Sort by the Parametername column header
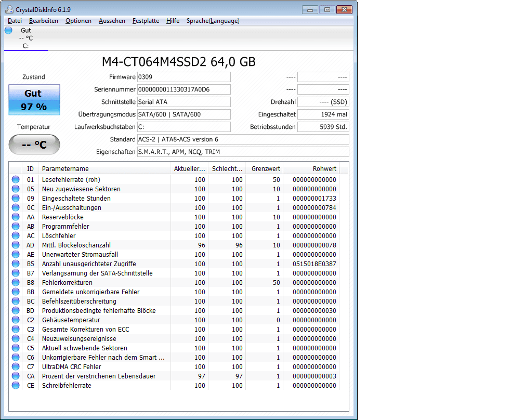The width and height of the screenshot is (524, 420). pyautogui.click(x=104, y=169)
